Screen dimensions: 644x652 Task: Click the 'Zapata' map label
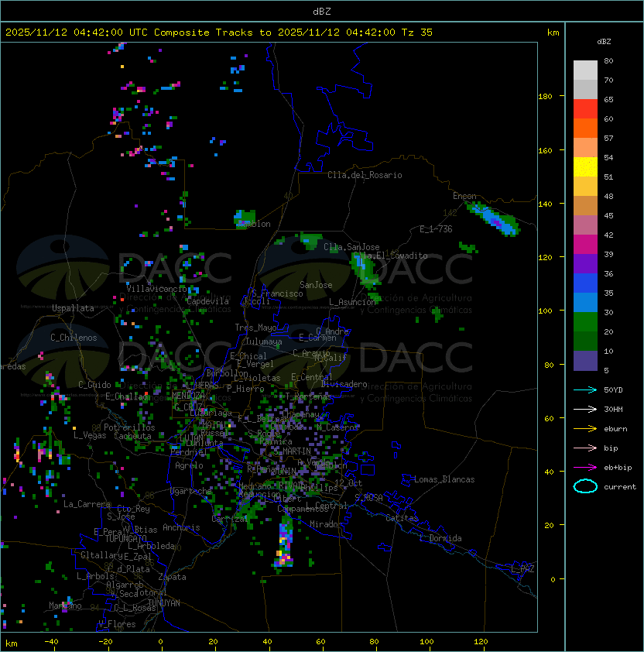[172, 577]
